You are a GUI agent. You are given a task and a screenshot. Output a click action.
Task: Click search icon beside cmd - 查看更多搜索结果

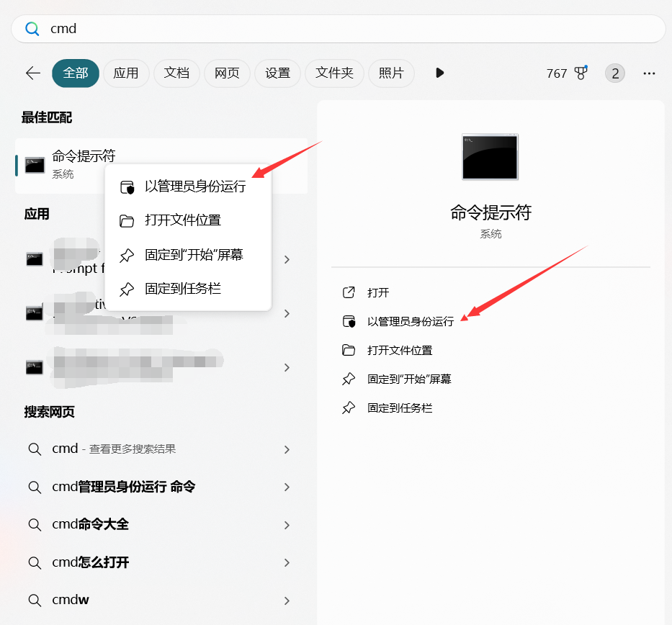[35, 449]
